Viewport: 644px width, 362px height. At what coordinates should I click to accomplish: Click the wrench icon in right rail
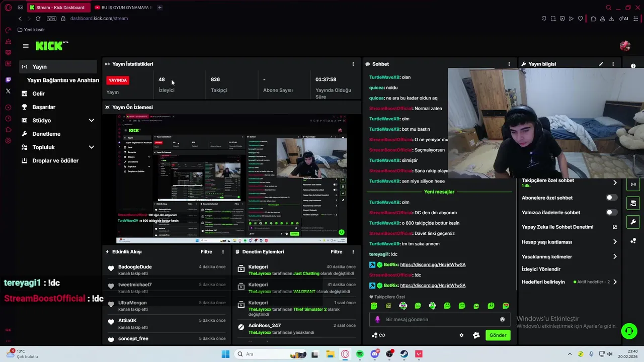[x=633, y=222]
